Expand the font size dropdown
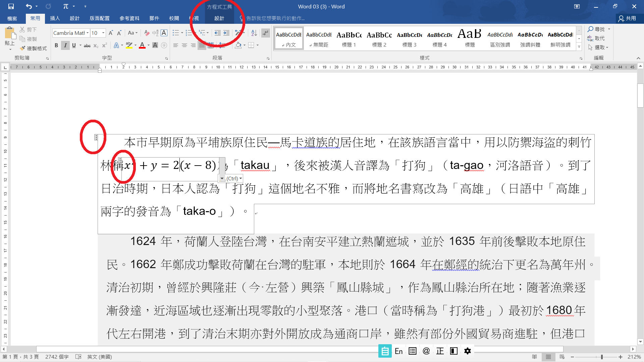 (x=103, y=33)
